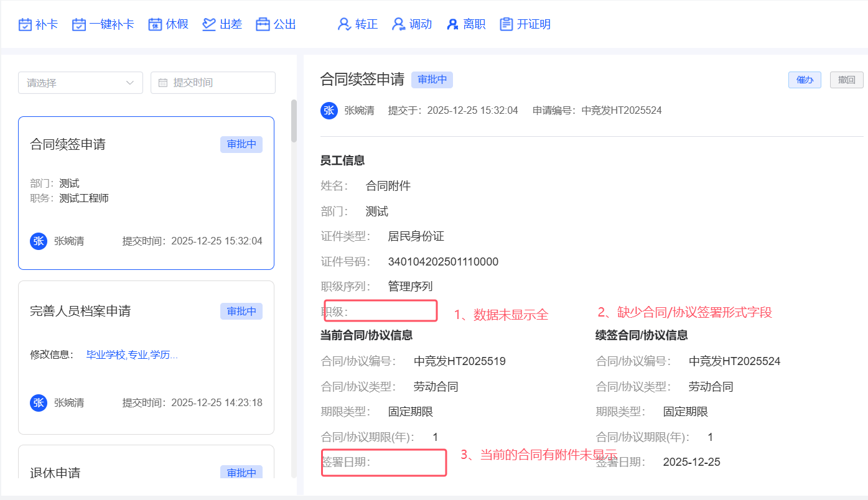Click the 毕业学校,专业,学历 modified info link
This screenshot has height=500, width=868.
point(132,355)
